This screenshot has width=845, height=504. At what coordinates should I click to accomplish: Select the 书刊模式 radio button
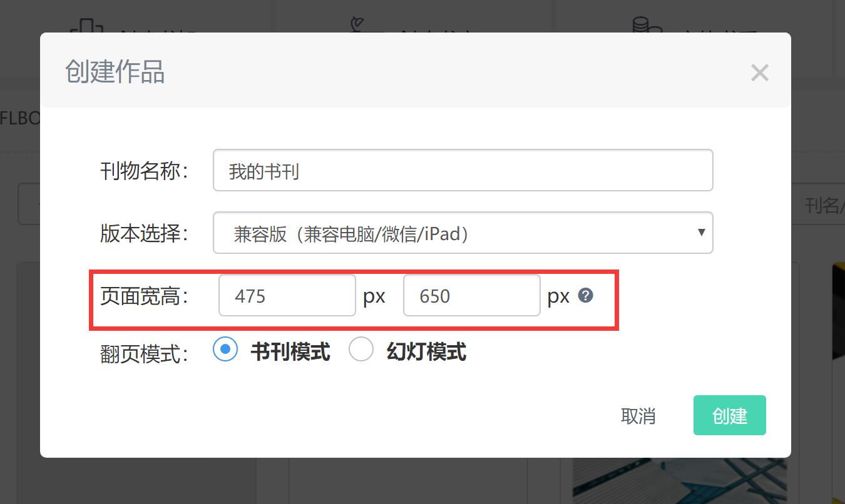[x=225, y=350]
